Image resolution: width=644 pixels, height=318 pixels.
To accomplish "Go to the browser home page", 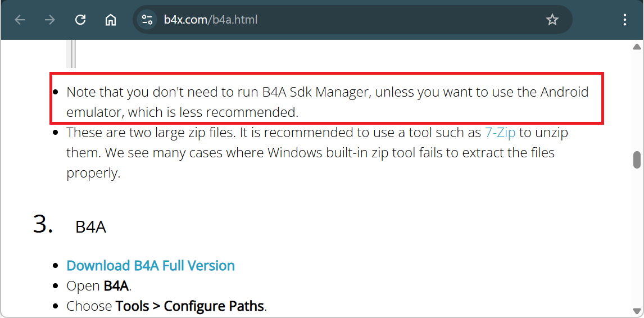I will pyautogui.click(x=111, y=20).
